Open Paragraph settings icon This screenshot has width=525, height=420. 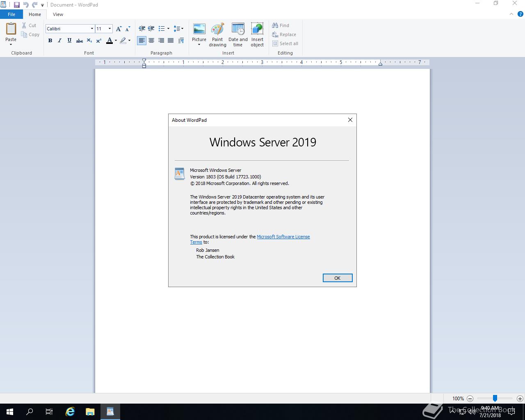click(181, 41)
